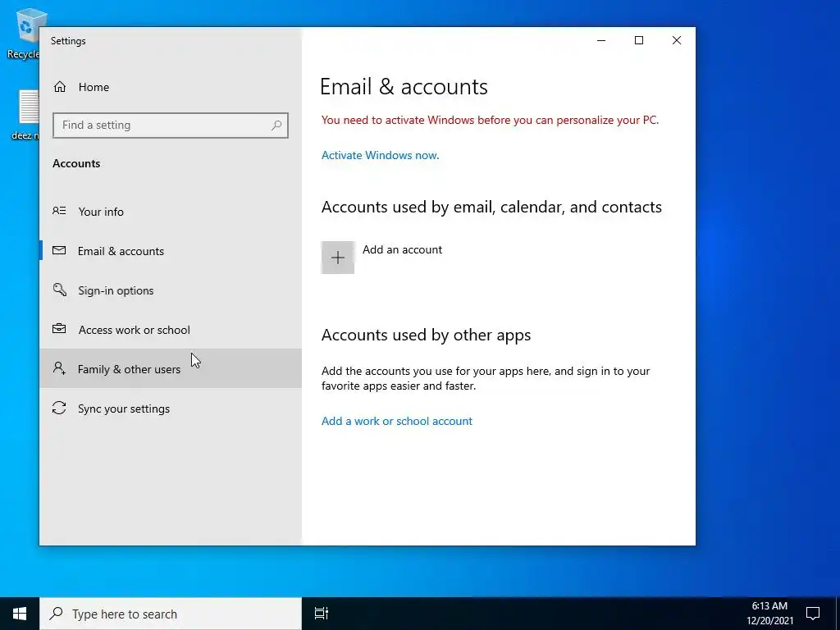Click the plus icon to add an account
The height and width of the screenshot is (630, 840).
click(x=337, y=258)
